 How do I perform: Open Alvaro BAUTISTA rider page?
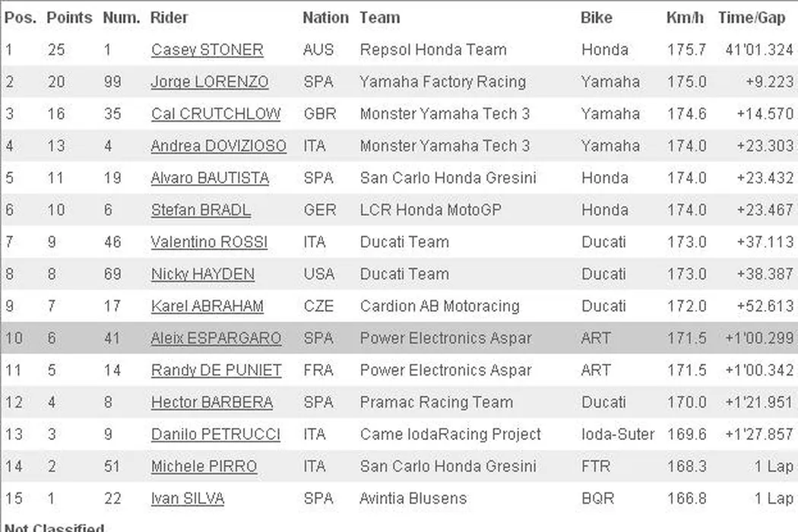pyautogui.click(x=210, y=178)
